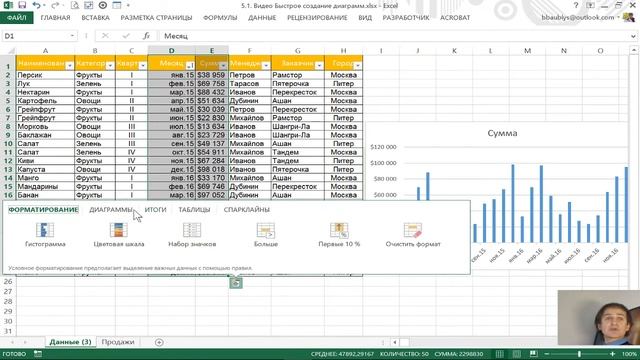Click the macro recording icon in status bar

click(38, 354)
